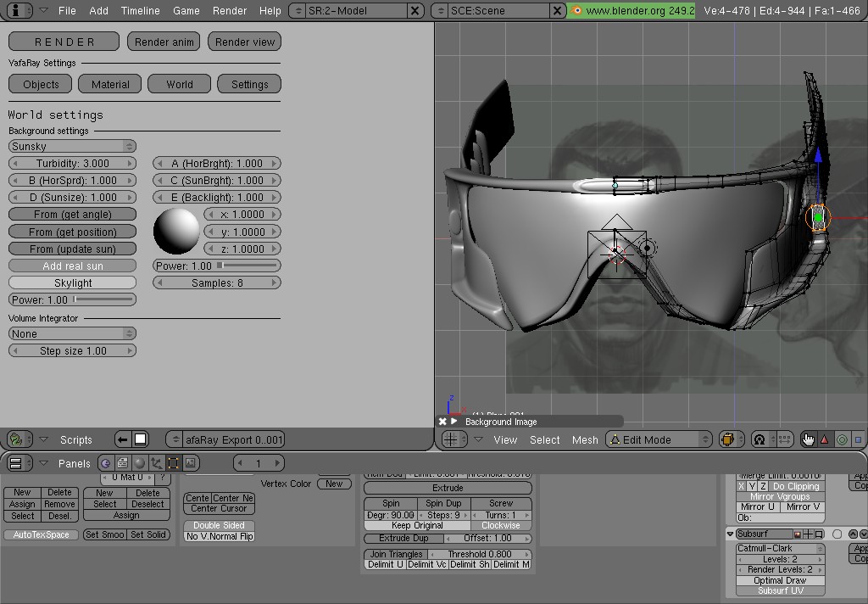Select the scale manipulator blue square icon
This screenshot has height=604, width=868.
click(x=858, y=439)
